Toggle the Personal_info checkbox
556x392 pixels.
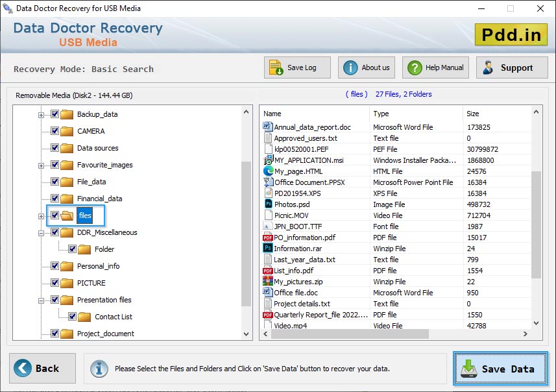(54, 265)
